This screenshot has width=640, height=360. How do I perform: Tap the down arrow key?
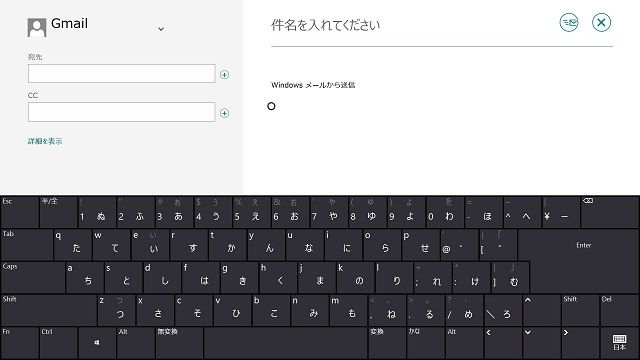541,342
